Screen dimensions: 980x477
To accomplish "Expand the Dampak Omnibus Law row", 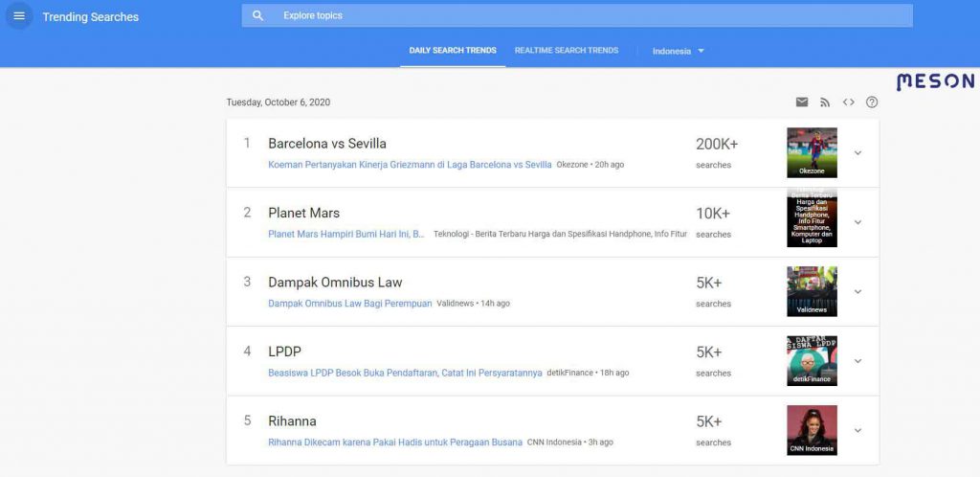I will coord(857,291).
